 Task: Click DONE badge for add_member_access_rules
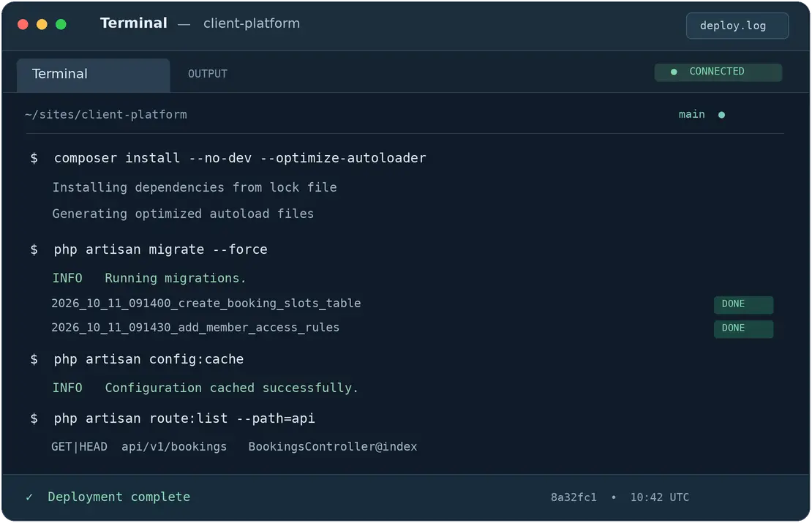[x=743, y=329]
